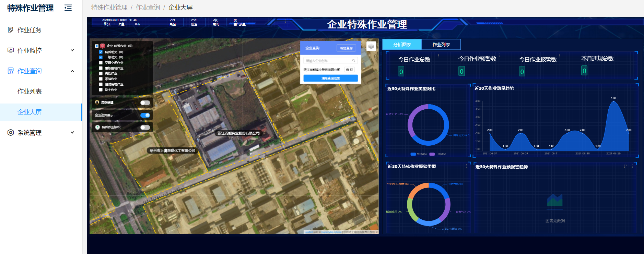
Task: Click the map layers switcher icon
Action: pyautogui.click(x=371, y=46)
